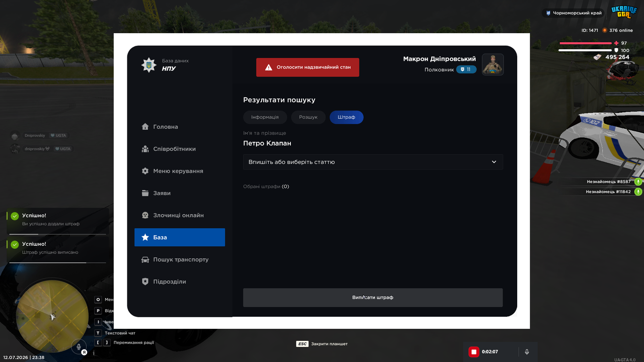The width and height of the screenshot is (644, 362).
Task: Click the name 'Петро Клапан'
Action: coord(267,143)
